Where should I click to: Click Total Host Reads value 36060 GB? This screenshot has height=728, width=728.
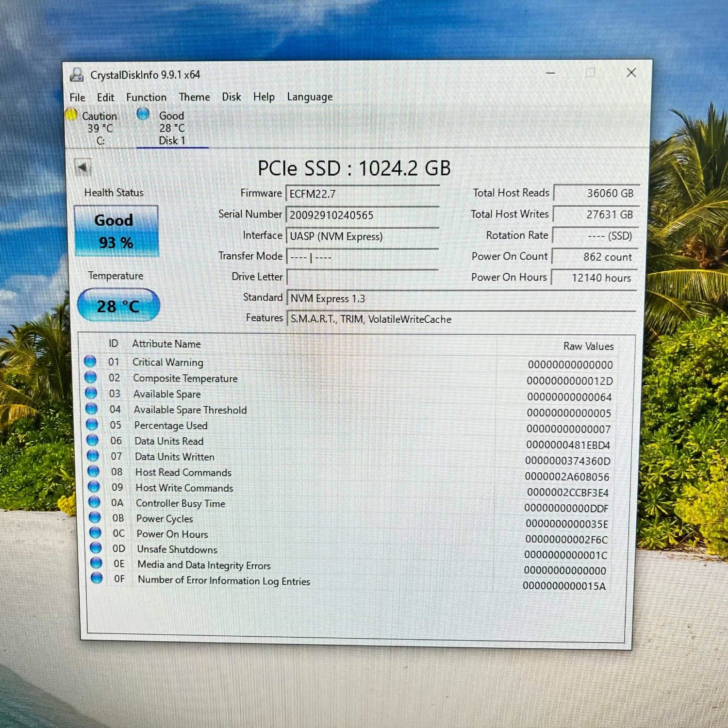click(596, 193)
